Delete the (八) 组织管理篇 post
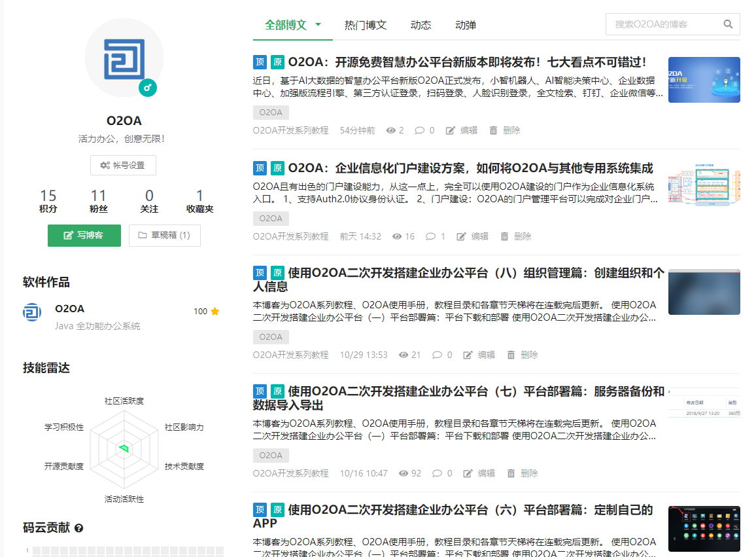Viewport: 756px width, 557px height. tap(522, 355)
